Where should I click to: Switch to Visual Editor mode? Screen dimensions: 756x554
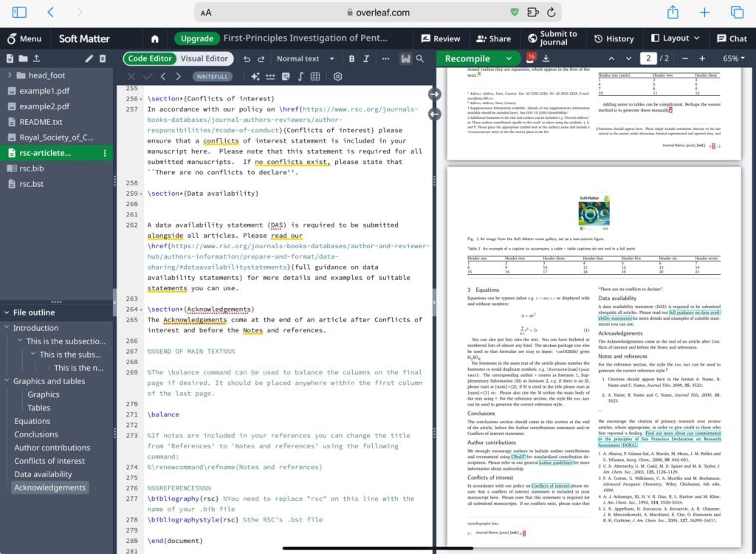[205, 58]
